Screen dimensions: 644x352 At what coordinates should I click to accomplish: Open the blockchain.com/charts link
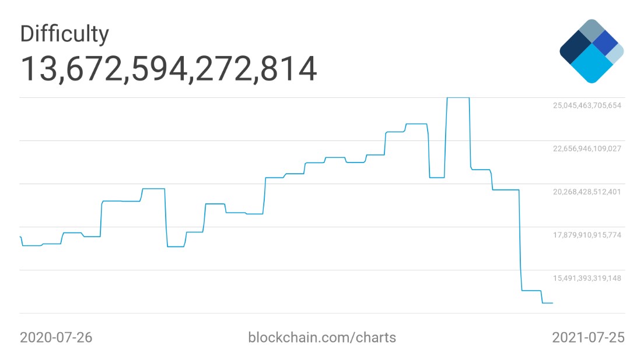pos(322,337)
